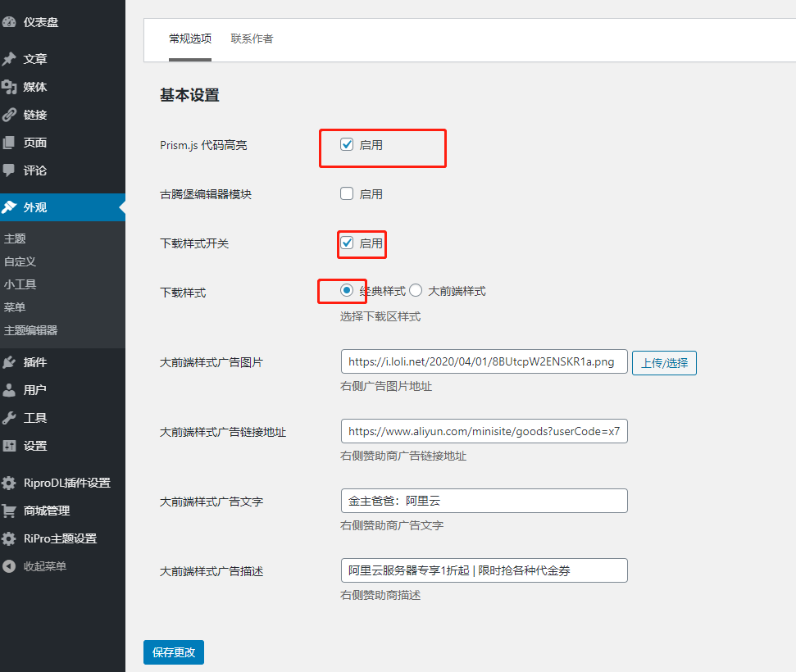Viewport: 796px width, 672px height.
Task: Click the 下载样式开关 row label
Action: click(194, 243)
